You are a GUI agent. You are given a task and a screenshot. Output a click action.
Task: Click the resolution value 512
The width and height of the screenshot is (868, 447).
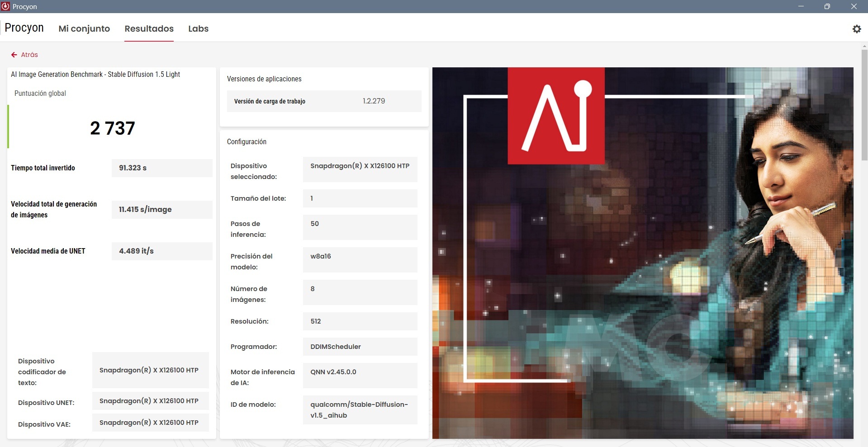(360, 321)
